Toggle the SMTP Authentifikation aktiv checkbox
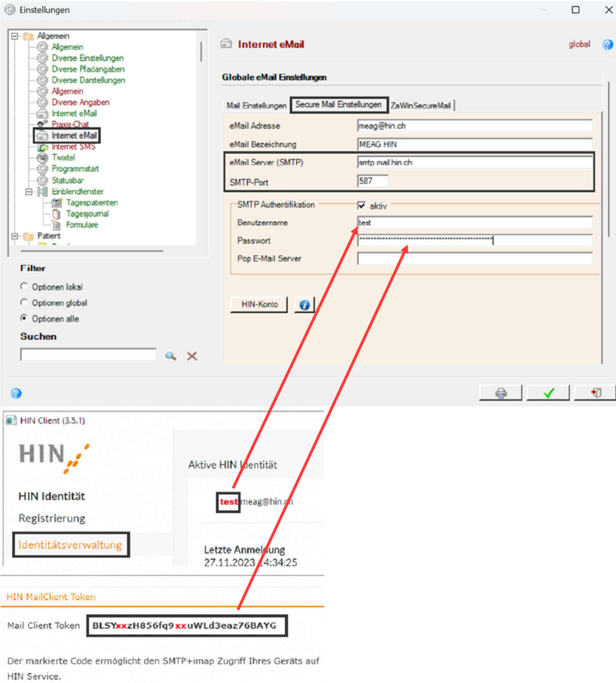 point(362,206)
